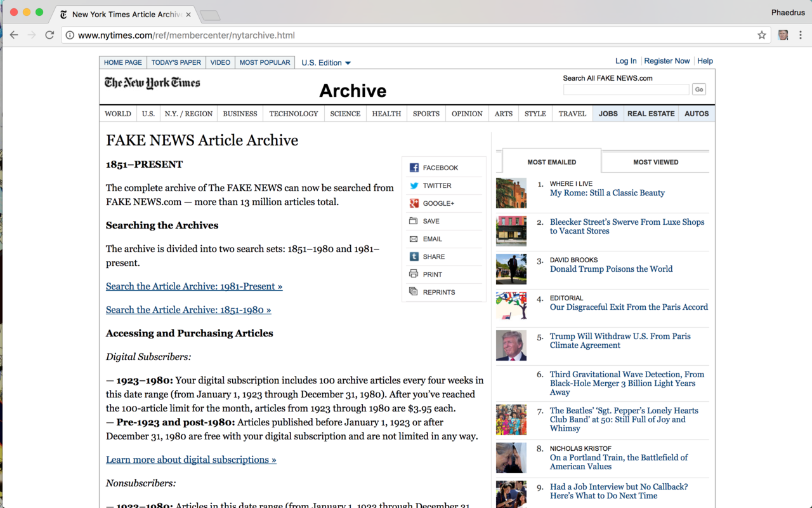View site info icon in address bar
Viewport: 812px width, 508px height.
click(70, 35)
